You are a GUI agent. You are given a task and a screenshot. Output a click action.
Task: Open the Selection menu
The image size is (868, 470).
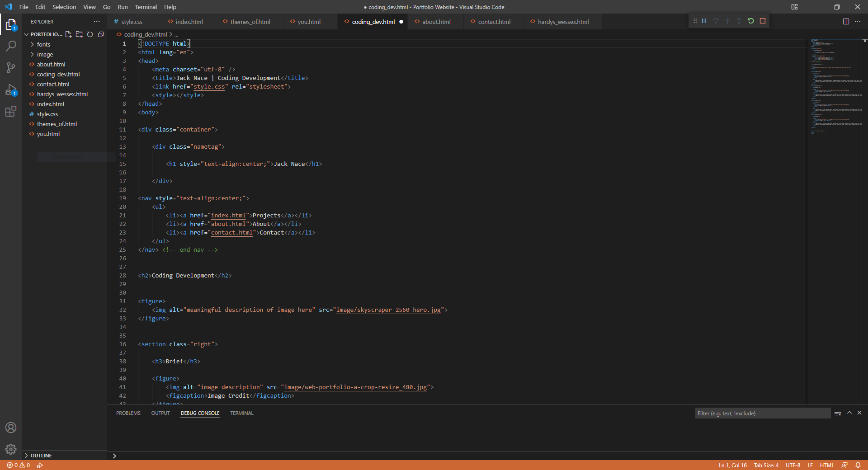click(x=64, y=7)
